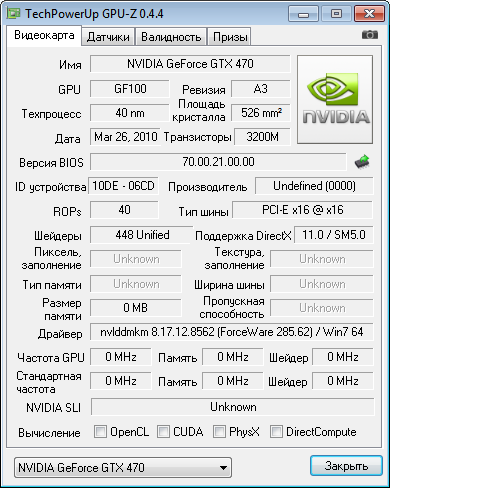
Task: Click the ROPs value 40
Action: (124, 210)
